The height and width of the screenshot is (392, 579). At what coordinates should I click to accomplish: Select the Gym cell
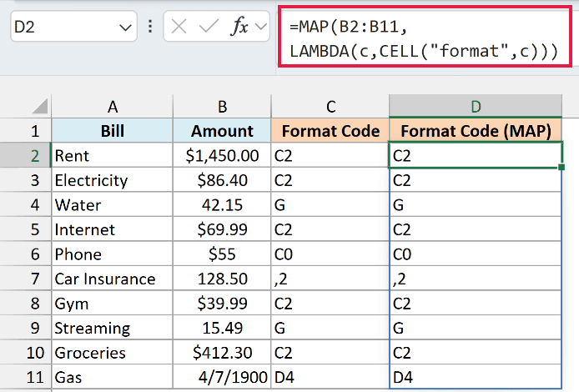[x=113, y=303]
